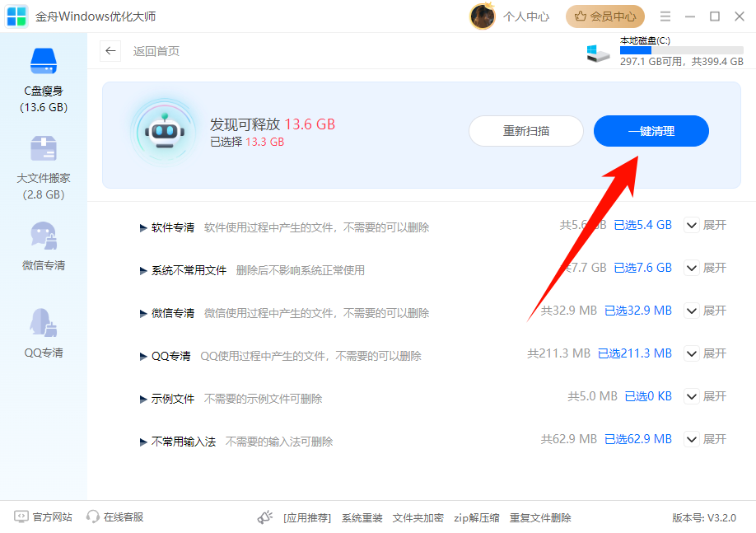Click the megaphone icon beside 应用推荐
Image resolution: width=756 pixels, height=533 pixels.
coord(264,516)
